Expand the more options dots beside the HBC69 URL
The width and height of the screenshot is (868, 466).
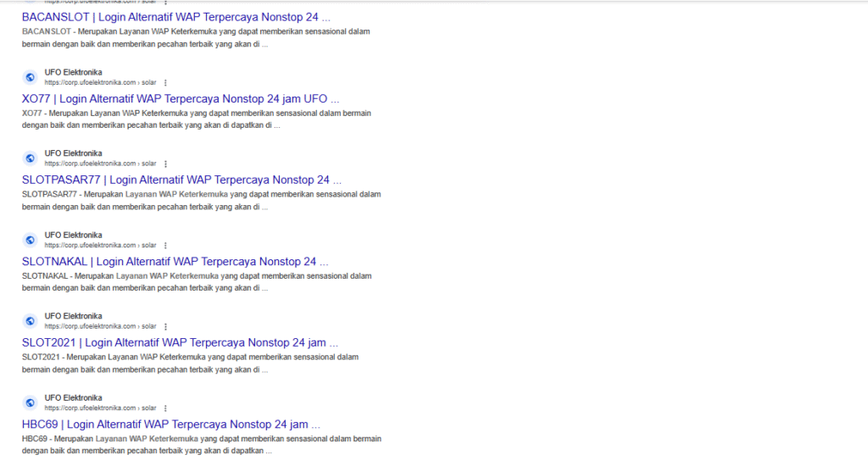pyautogui.click(x=165, y=408)
